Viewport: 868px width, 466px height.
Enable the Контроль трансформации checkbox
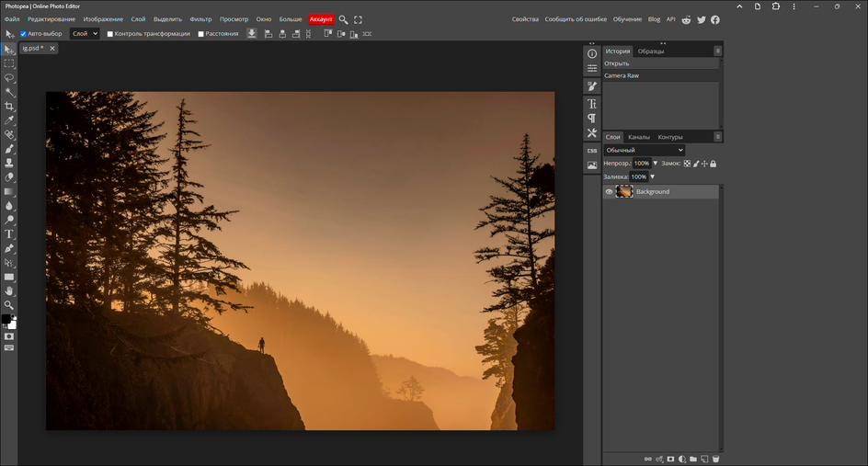pos(110,34)
